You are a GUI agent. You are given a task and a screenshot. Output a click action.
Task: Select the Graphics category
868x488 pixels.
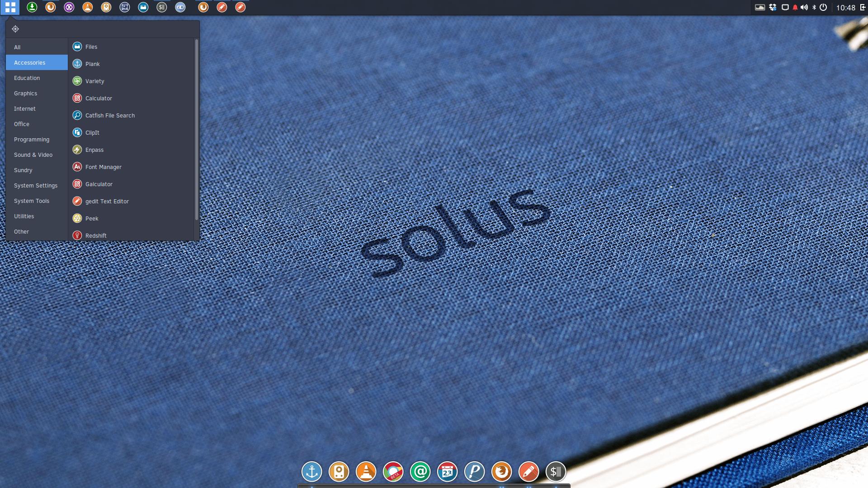(x=37, y=93)
